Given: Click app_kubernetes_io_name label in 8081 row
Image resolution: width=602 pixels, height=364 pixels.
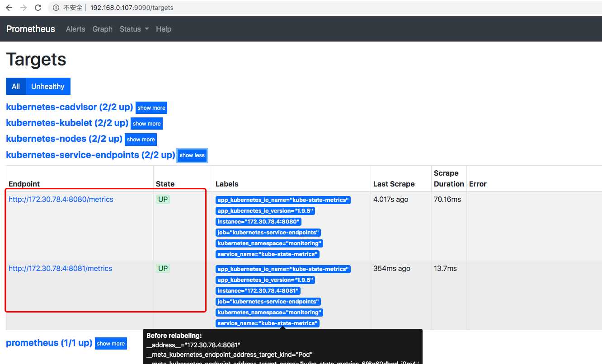Looking at the screenshot, I should point(283,269).
